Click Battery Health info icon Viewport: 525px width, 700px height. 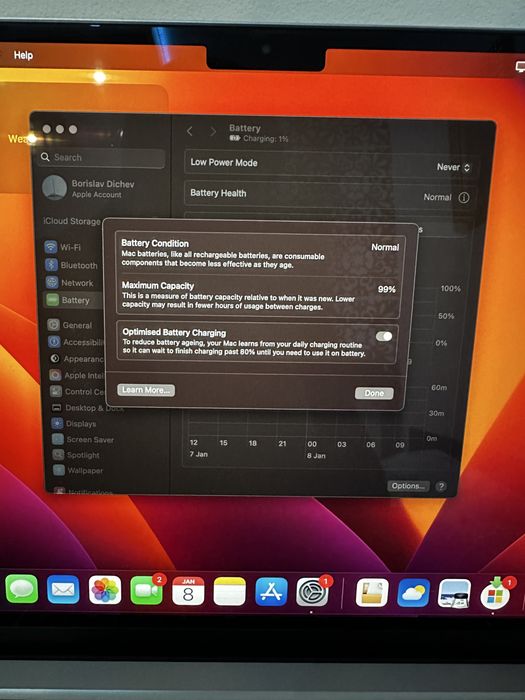[464, 198]
